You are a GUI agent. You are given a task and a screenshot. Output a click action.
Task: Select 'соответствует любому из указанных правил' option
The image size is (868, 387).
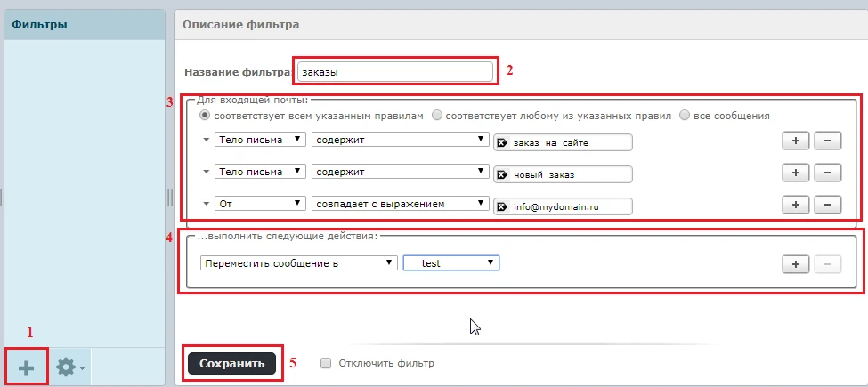point(437,116)
